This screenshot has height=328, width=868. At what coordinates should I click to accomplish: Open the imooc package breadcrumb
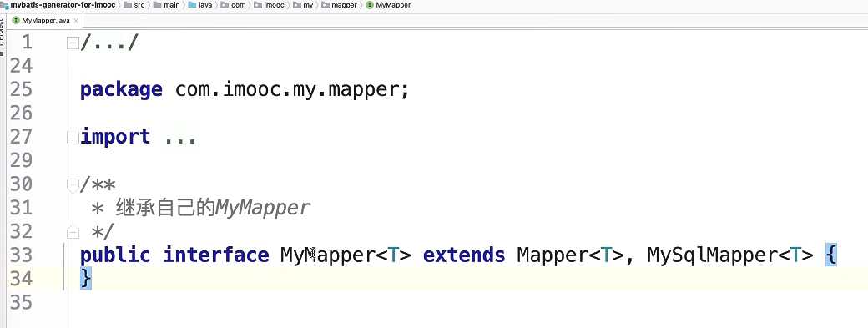(269, 4)
